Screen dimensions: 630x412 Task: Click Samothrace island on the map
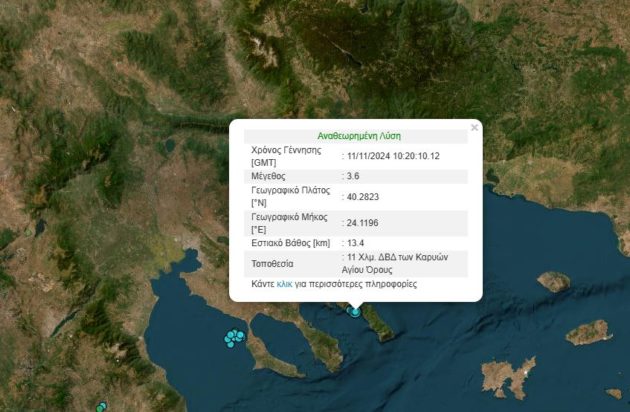point(553,281)
